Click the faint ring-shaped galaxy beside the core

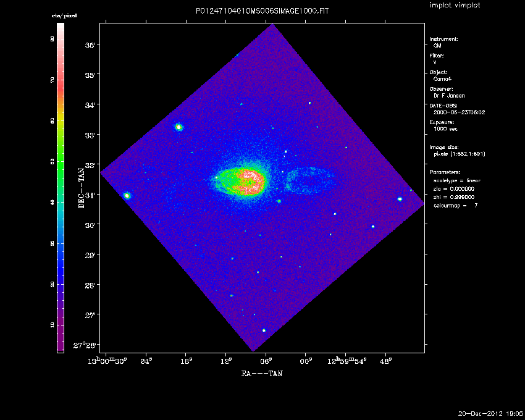(x=309, y=181)
